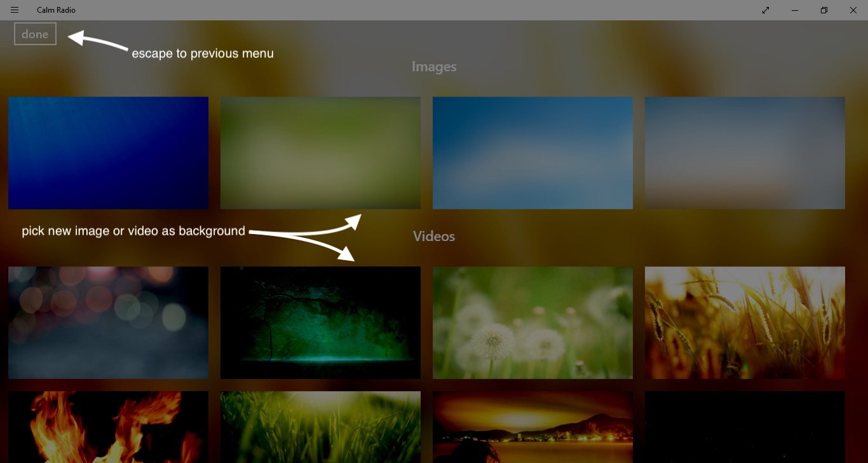
Task: Click the Calm Radio title text
Action: pos(56,10)
